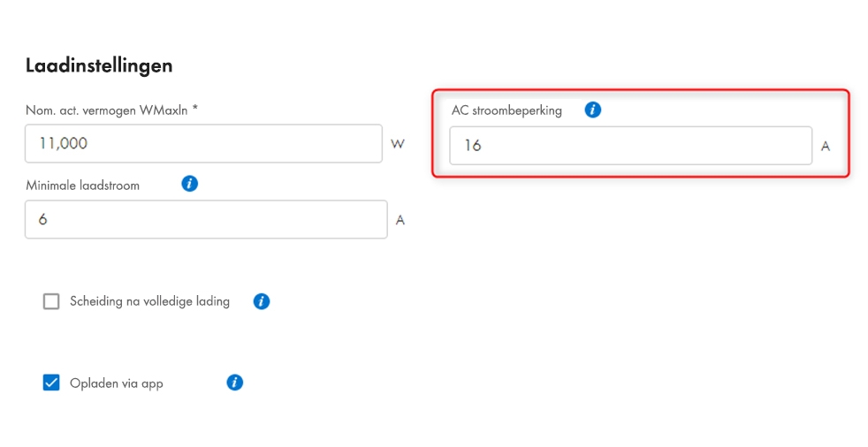868x447 pixels.
Task: Click the required asterisk after WMaxln
Action: [x=195, y=109]
